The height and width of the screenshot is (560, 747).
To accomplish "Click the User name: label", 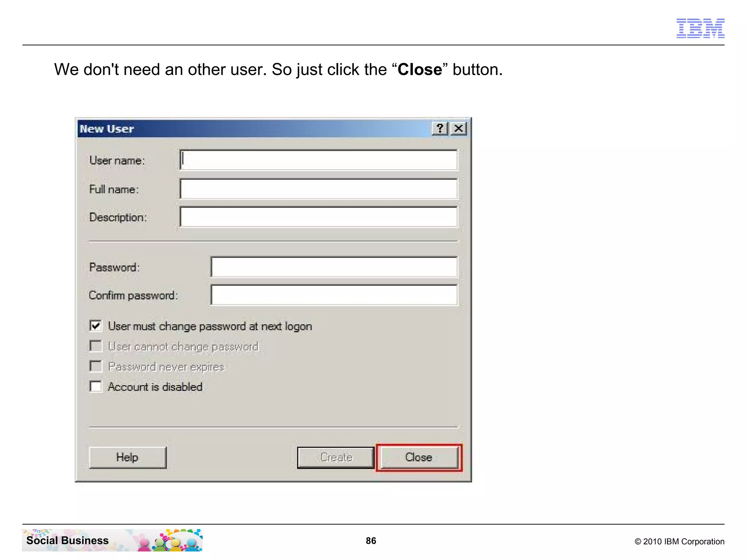I will point(117,160).
